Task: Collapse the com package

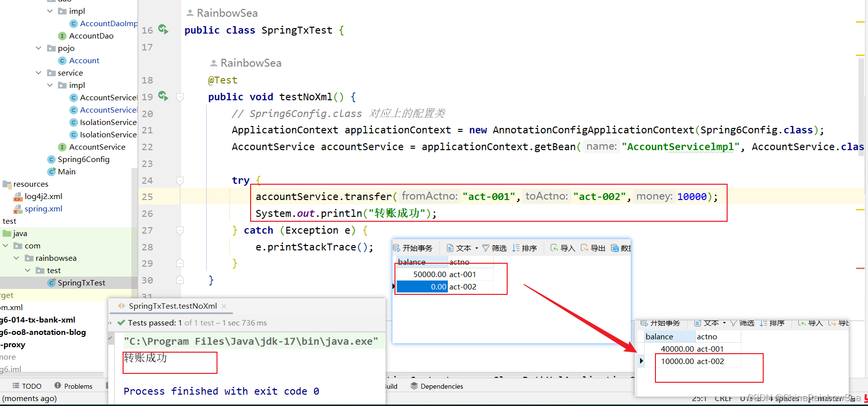Action: (5, 245)
